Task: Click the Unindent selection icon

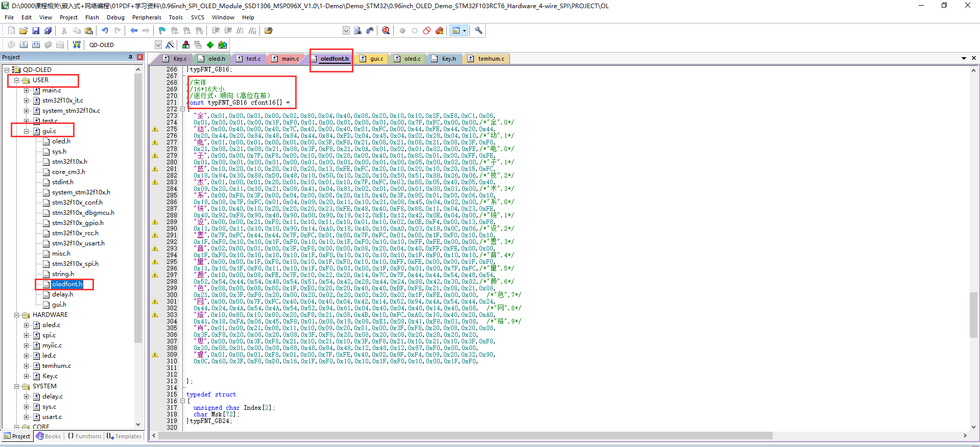Action: [228, 31]
